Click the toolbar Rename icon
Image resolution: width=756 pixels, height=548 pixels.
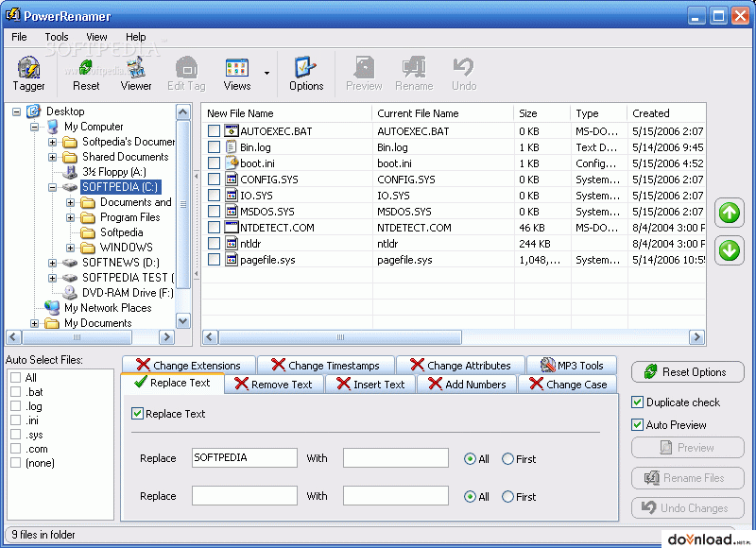414,74
